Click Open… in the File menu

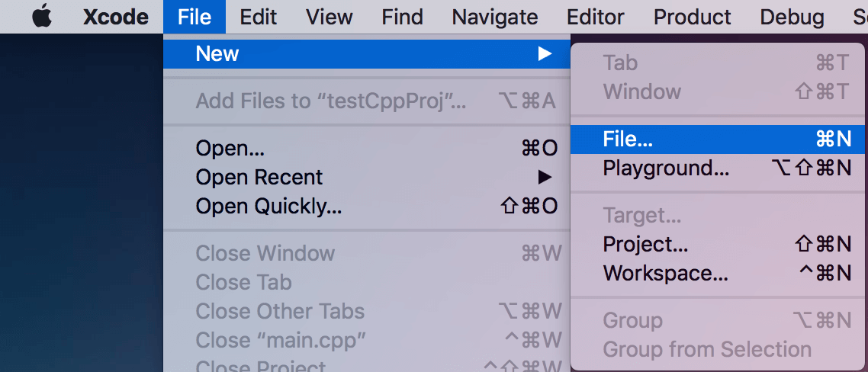230,148
